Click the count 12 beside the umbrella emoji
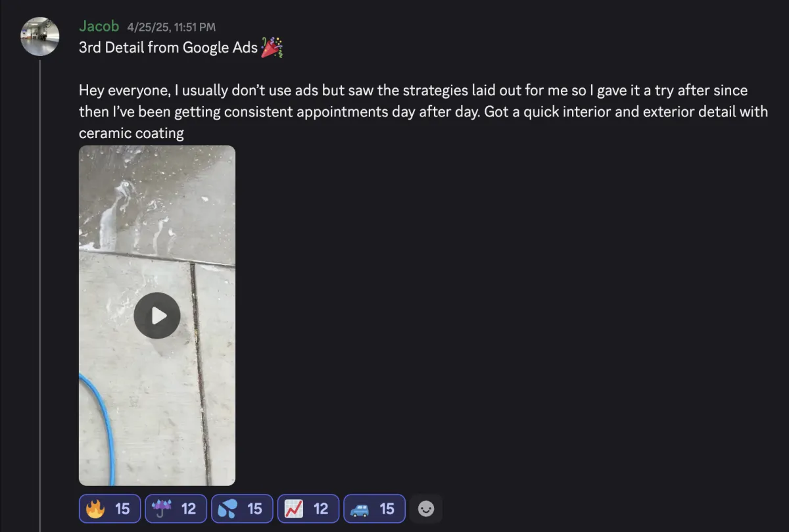 pos(189,508)
